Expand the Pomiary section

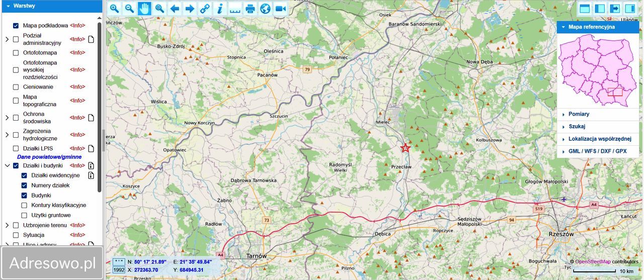(x=598, y=114)
